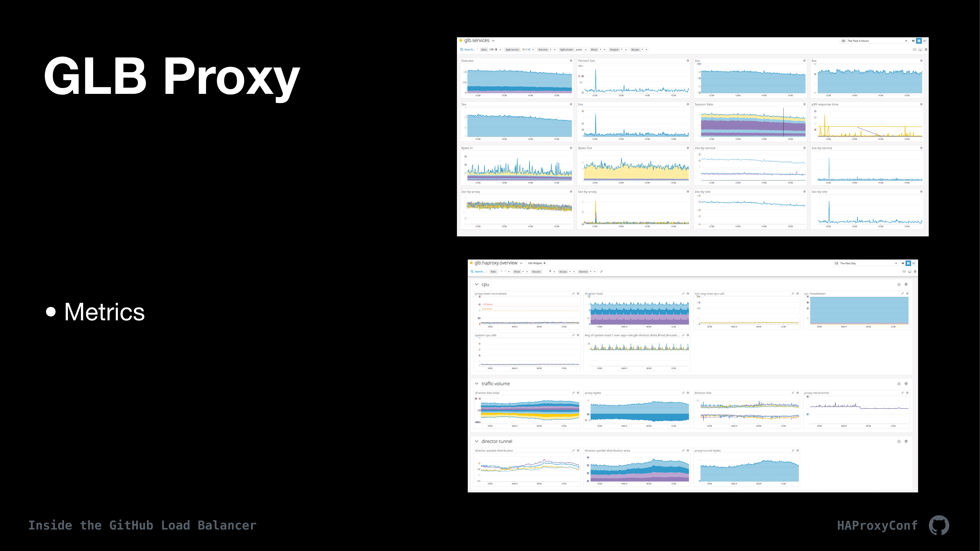Open gear on 2xx-by-proxy graph
Viewport: 980px width, 551px height.
pyautogui.click(x=571, y=192)
